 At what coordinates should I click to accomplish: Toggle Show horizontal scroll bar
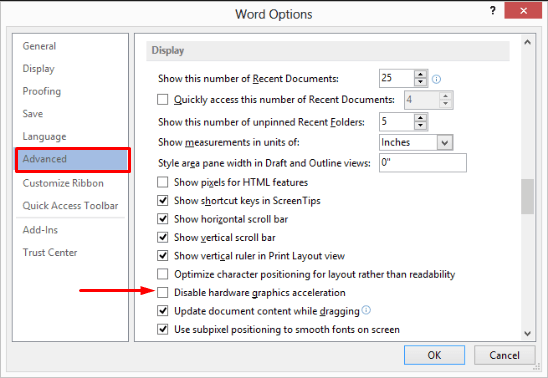162,219
